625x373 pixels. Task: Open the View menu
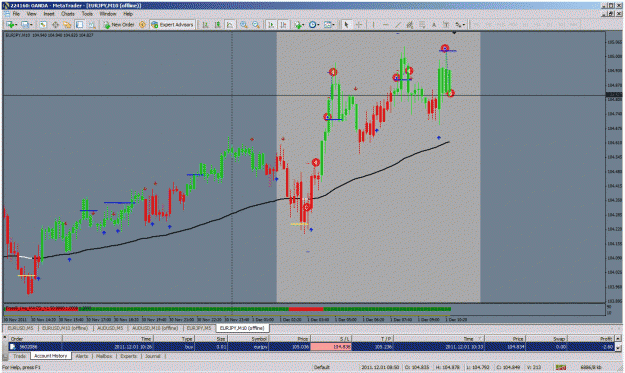pyautogui.click(x=31, y=14)
